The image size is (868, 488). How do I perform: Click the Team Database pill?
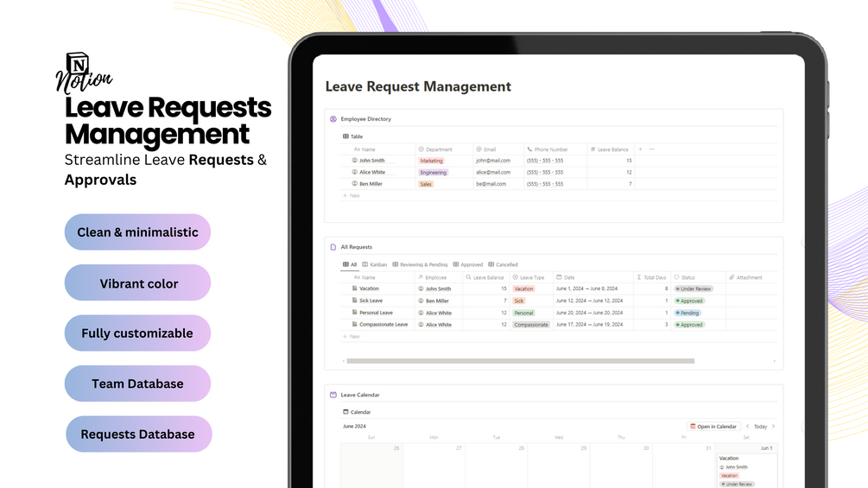coord(137,383)
